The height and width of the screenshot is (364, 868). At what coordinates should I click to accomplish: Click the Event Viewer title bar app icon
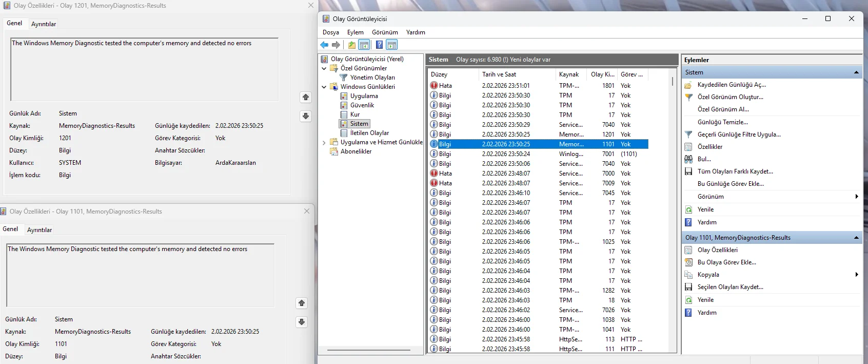pyautogui.click(x=326, y=18)
